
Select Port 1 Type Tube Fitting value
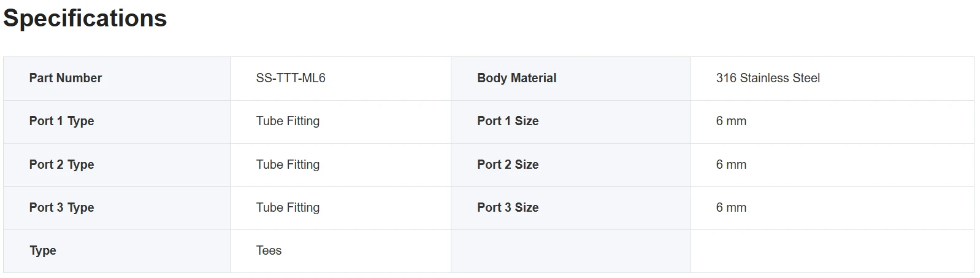tap(288, 121)
